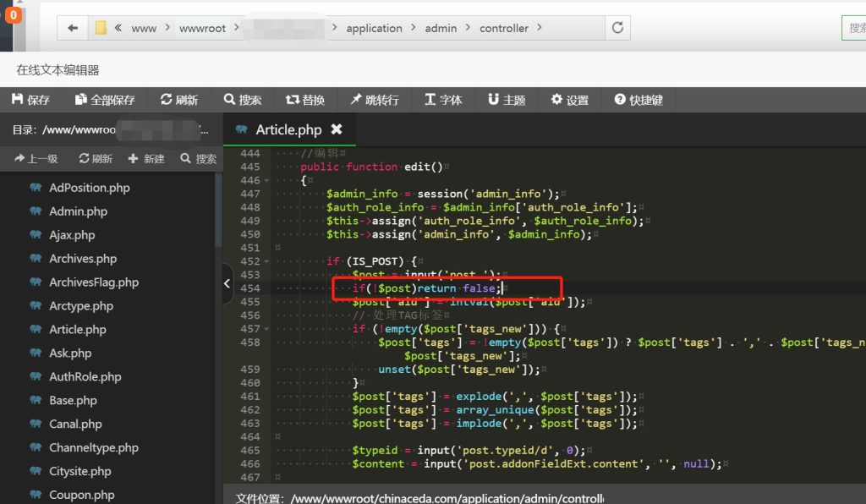Open AuthRole.php in file list

click(85, 377)
